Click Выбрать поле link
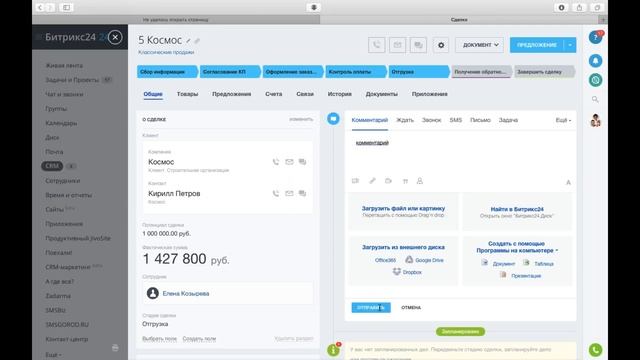This screenshot has width=640, height=360. pos(160,339)
